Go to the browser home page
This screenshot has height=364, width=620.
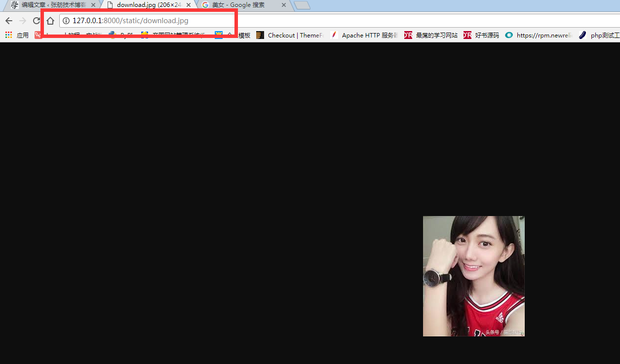coord(50,21)
